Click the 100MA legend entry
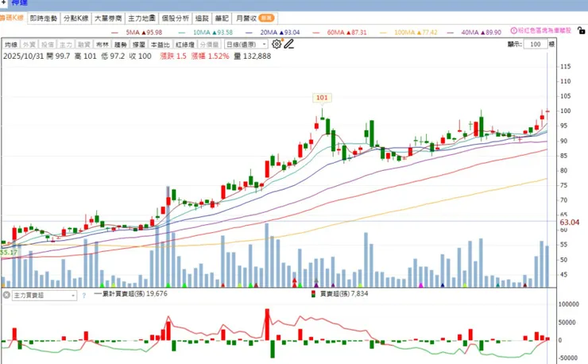The height and width of the screenshot is (364, 588). (x=408, y=33)
